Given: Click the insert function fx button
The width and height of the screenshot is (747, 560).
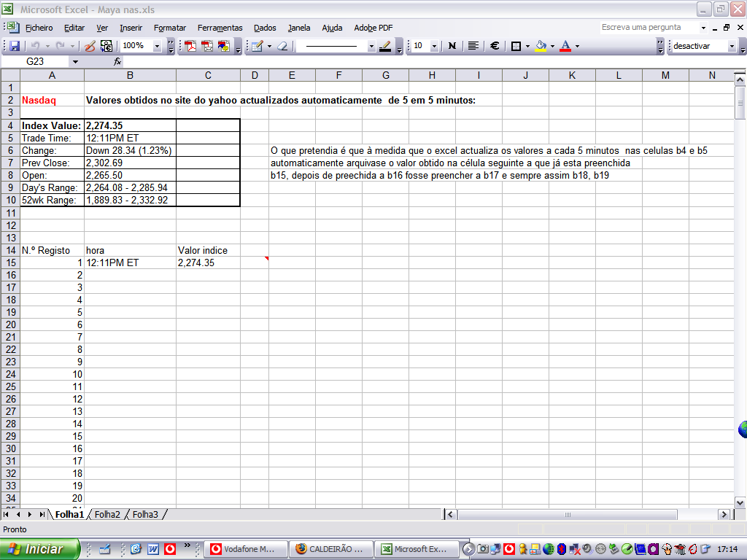Looking at the screenshot, I should (x=117, y=61).
